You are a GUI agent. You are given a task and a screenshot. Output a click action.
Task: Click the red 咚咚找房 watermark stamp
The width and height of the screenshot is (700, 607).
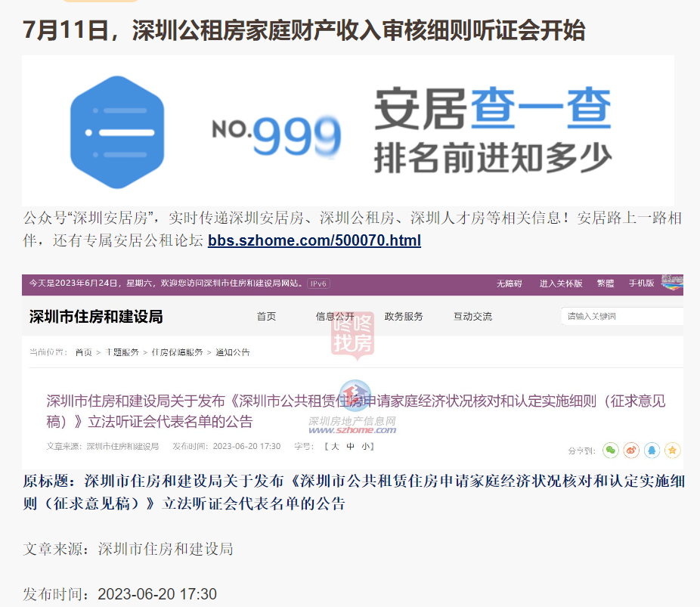[352, 335]
